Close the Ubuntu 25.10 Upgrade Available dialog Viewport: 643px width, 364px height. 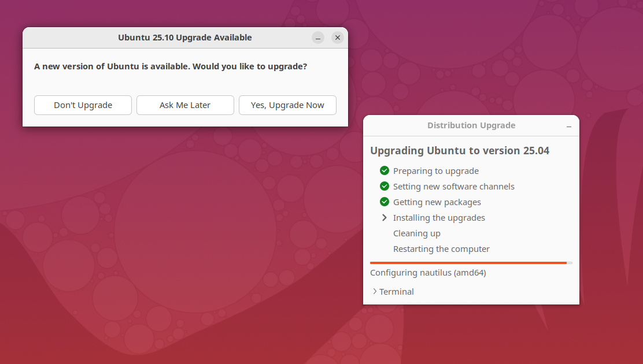(338, 38)
